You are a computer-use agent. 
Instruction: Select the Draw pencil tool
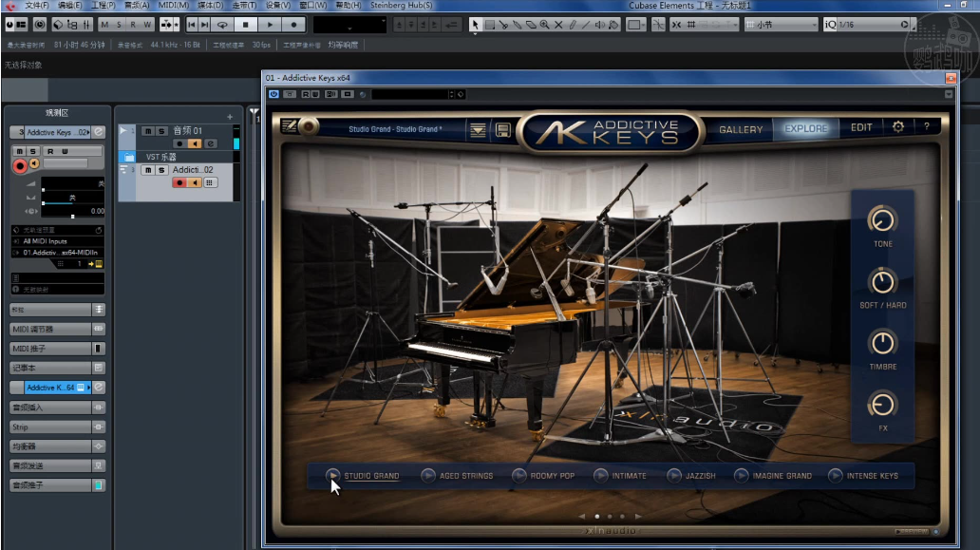572,25
